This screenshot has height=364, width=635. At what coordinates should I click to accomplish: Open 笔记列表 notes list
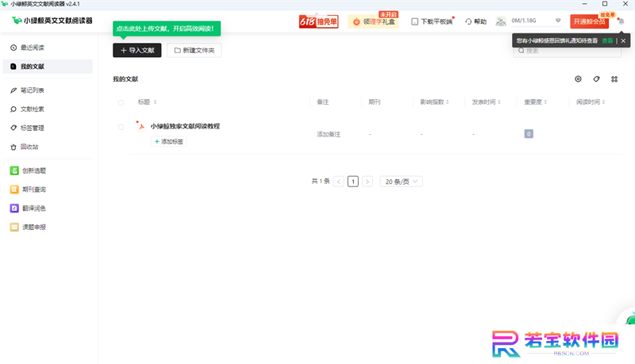point(48,90)
